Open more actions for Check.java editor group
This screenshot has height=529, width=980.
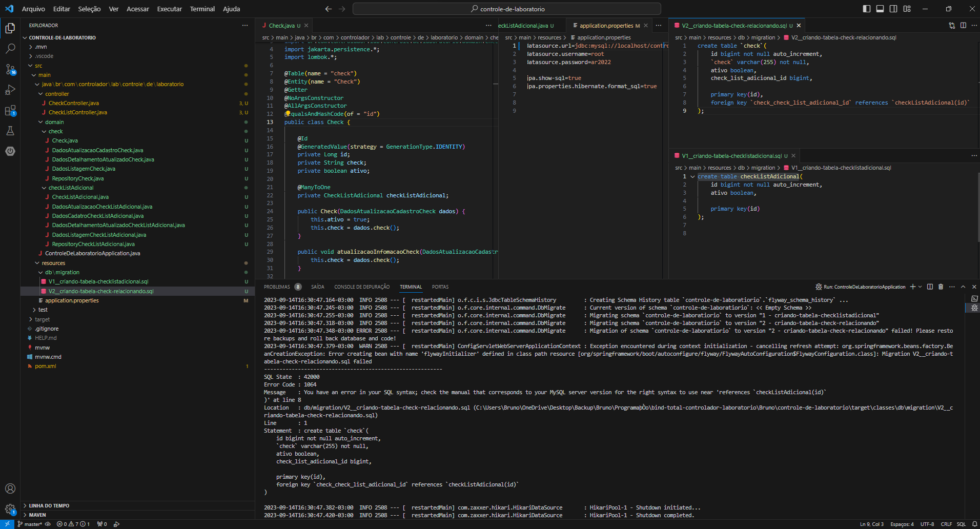tap(488, 25)
